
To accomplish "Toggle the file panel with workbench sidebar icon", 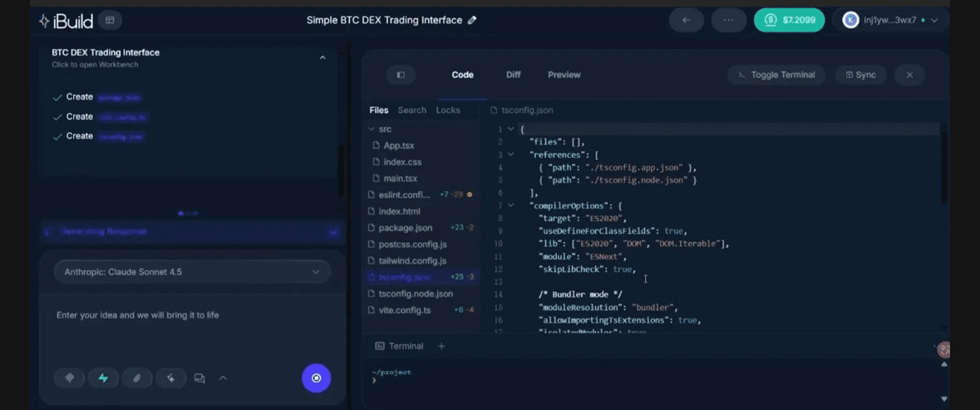I will (401, 75).
